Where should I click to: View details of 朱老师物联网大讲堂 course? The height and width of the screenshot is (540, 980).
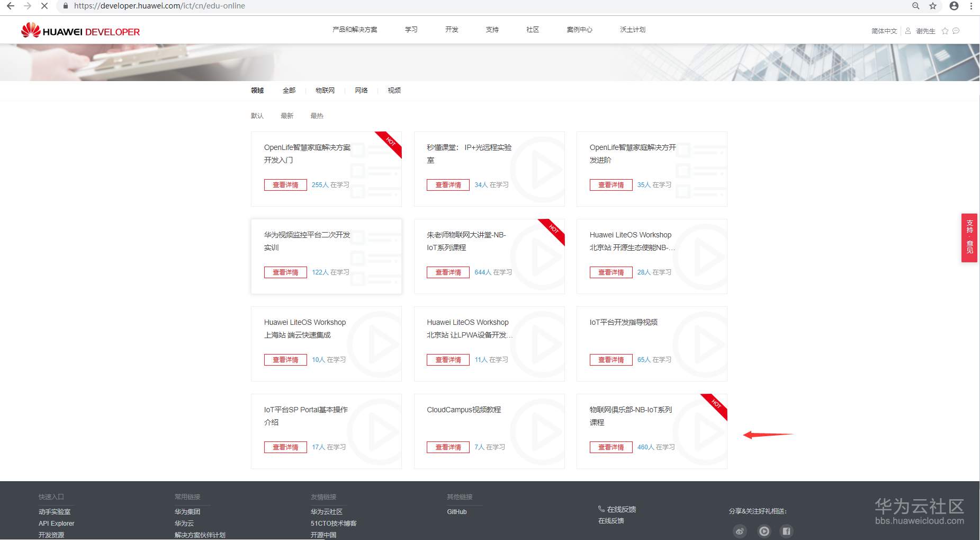click(448, 272)
